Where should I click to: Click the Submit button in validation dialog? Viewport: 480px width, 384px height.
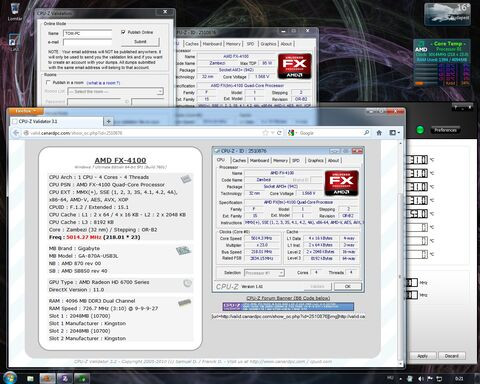pos(140,42)
